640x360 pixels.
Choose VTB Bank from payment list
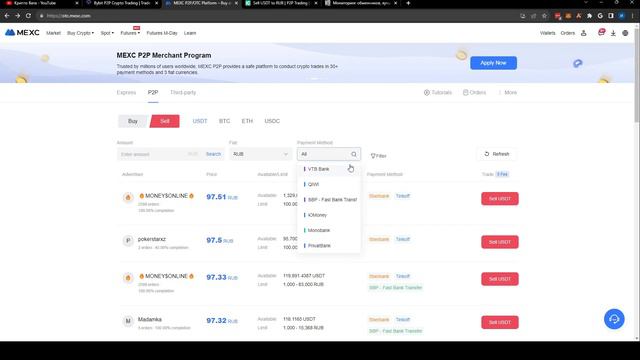click(329, 169)
